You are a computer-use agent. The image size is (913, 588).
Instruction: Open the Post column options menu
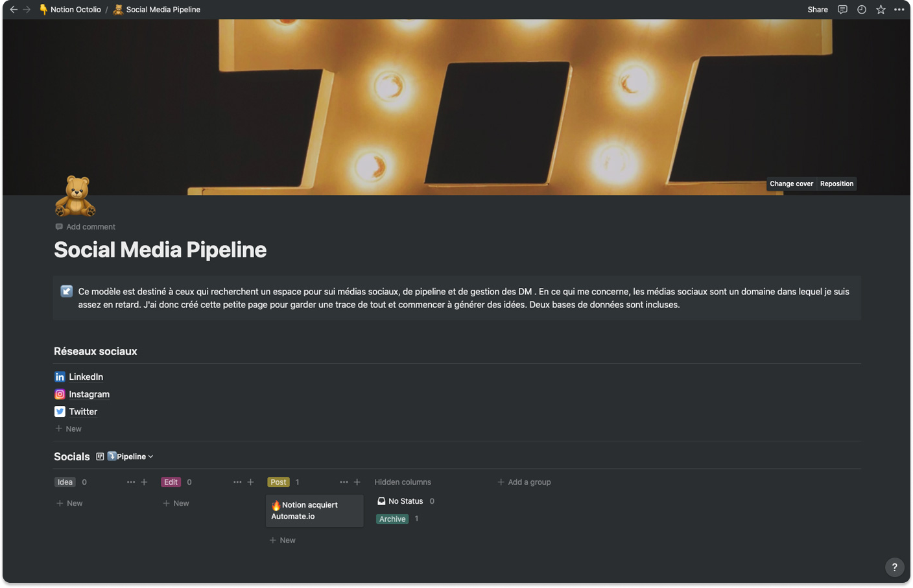344,482
